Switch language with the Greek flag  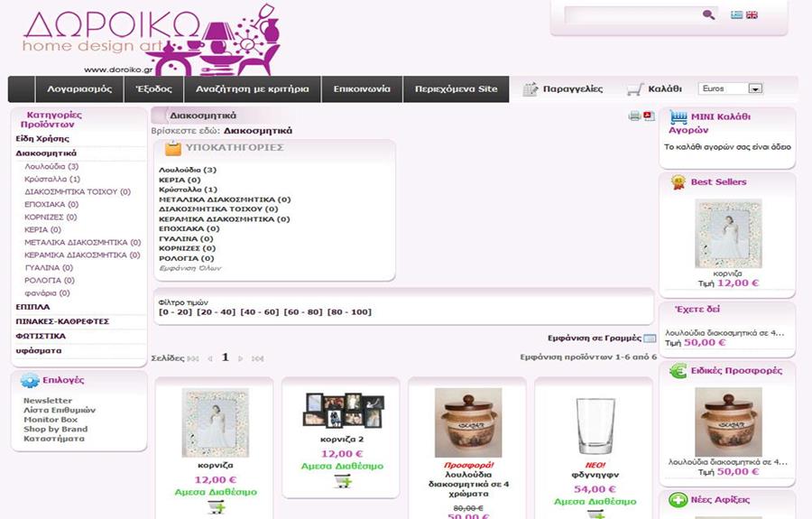click(736, 15)
